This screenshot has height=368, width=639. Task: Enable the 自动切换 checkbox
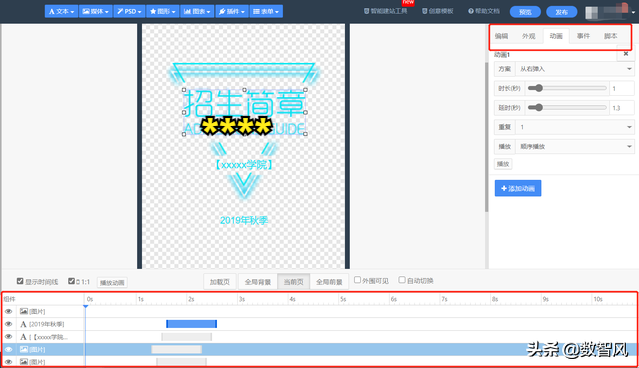pyautogui.click(x=402, y=280)
